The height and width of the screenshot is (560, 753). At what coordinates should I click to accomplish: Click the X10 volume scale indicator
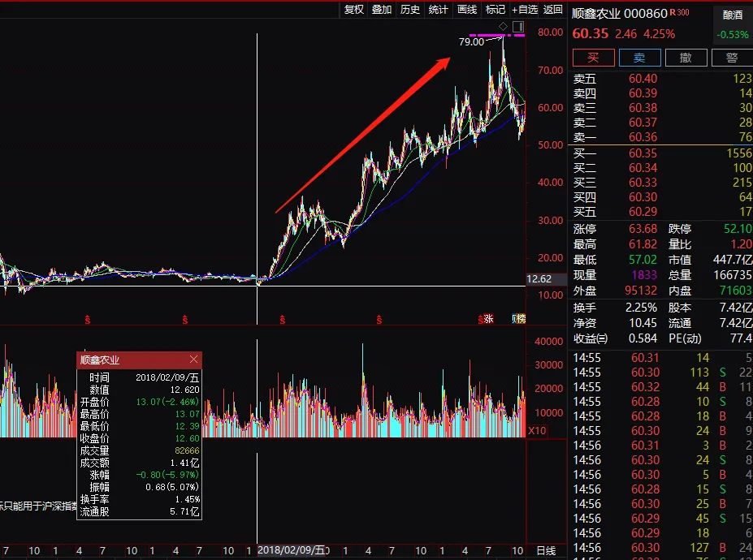537,431
